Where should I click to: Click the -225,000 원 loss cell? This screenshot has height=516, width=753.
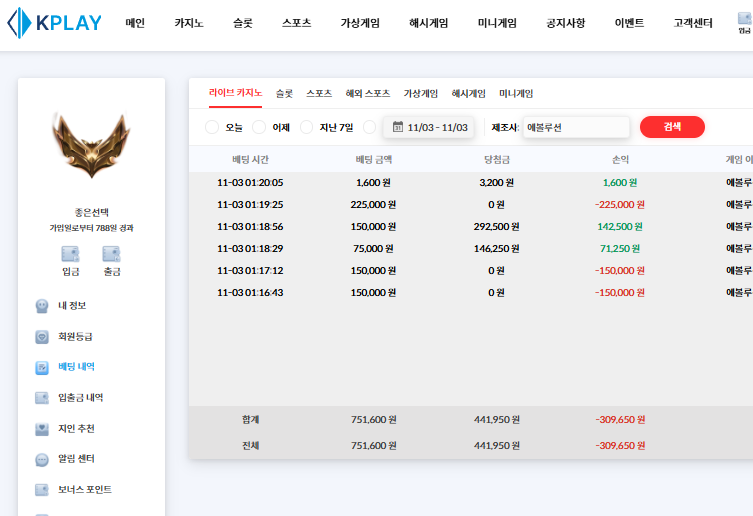620,205
